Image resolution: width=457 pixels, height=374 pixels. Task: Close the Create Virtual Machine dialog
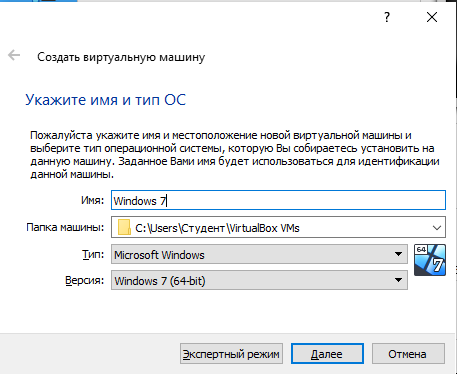(x=432, y=17)
